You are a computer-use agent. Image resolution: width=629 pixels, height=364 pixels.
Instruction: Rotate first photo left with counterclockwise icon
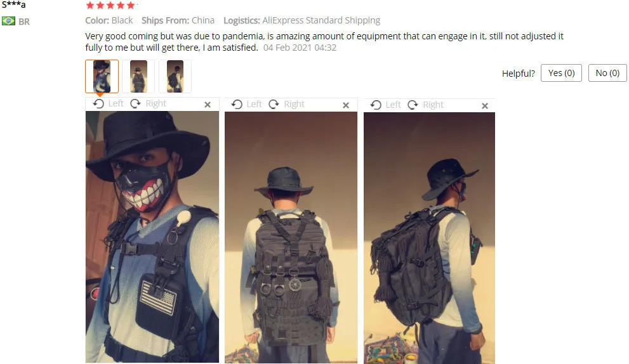98,104
